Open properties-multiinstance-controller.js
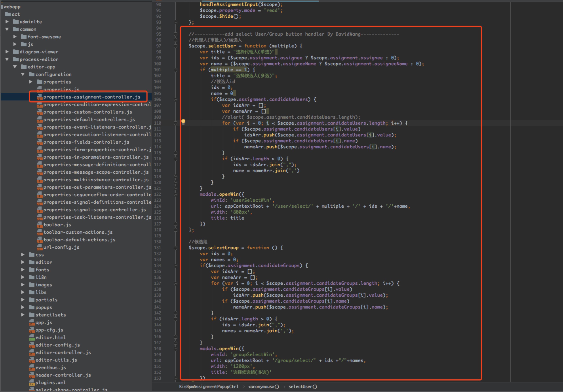 (96, 180)
